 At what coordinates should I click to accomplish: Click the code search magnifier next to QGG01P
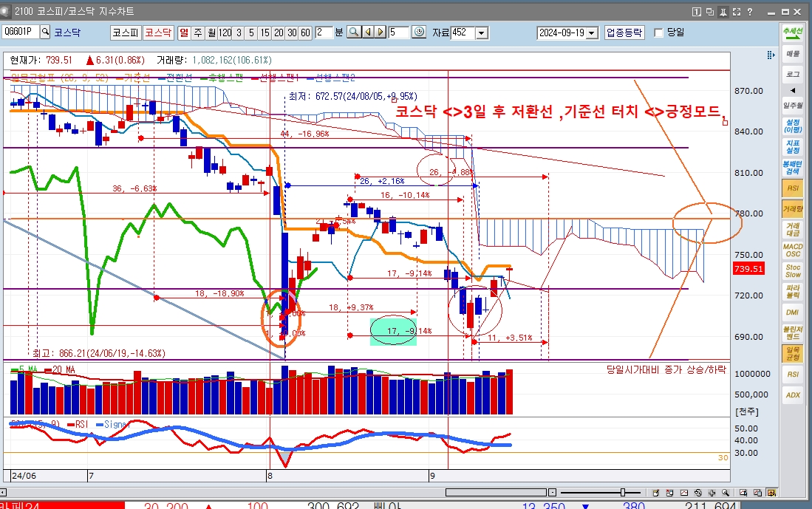tap(45, 32)
